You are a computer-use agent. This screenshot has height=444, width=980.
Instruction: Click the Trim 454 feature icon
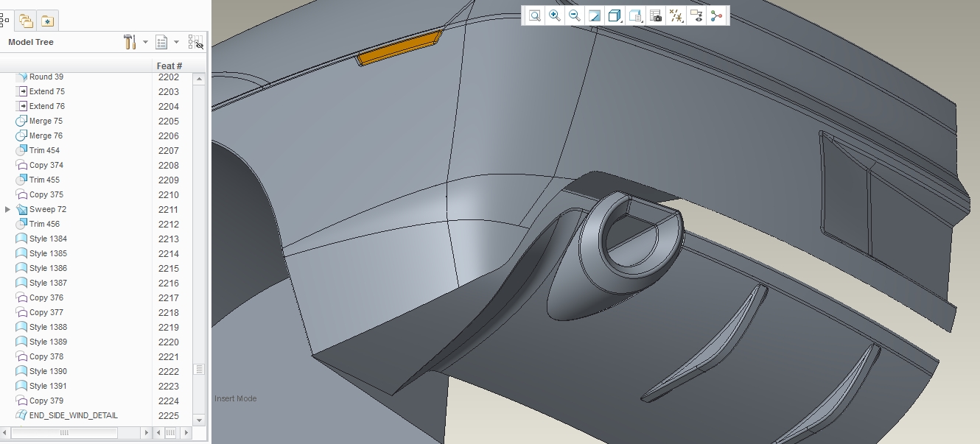click(21, 150)
